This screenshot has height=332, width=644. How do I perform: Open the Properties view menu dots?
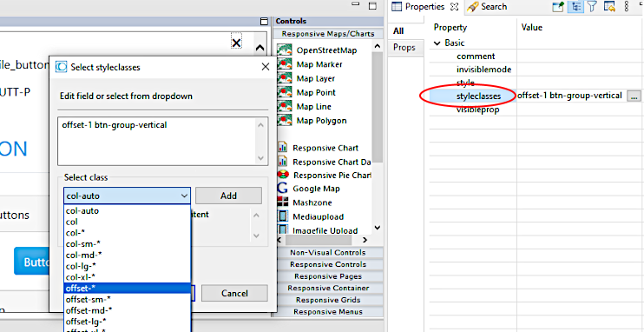(x=627, y=6)
